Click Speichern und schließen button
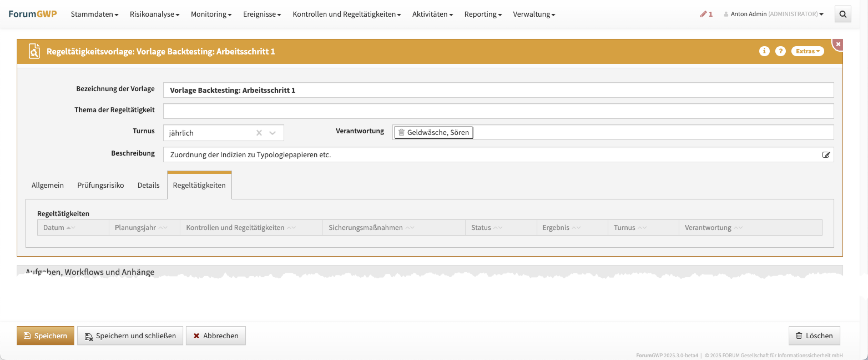The image size is (868, 360). pyautogui.click(x=130, y=335)
